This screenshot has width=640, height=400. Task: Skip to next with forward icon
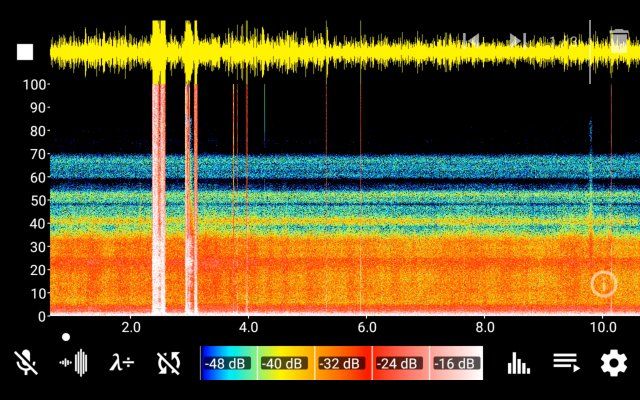[x=518, y=41]
